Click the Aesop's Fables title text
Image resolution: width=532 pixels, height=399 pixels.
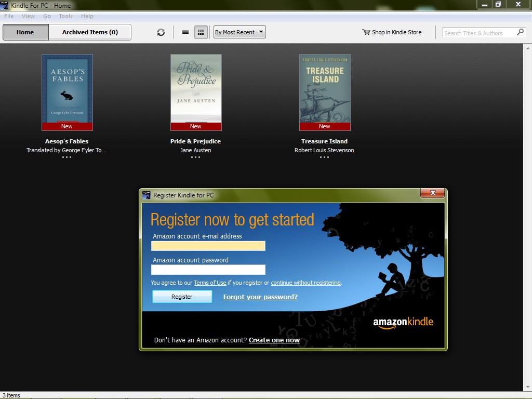click(67, 141)
